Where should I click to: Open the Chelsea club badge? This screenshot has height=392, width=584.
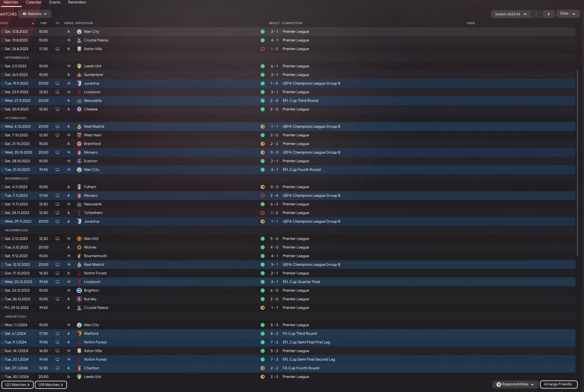point(79,110)
